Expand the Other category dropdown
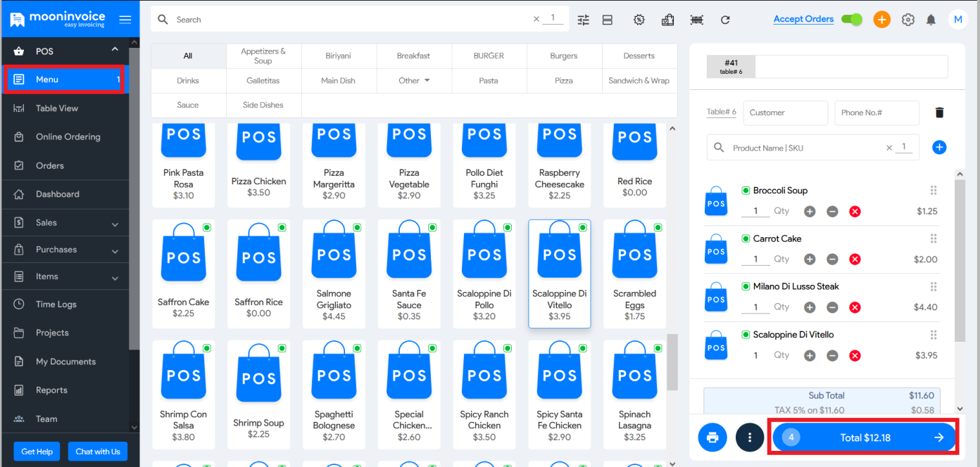 (x=414, y=81)
